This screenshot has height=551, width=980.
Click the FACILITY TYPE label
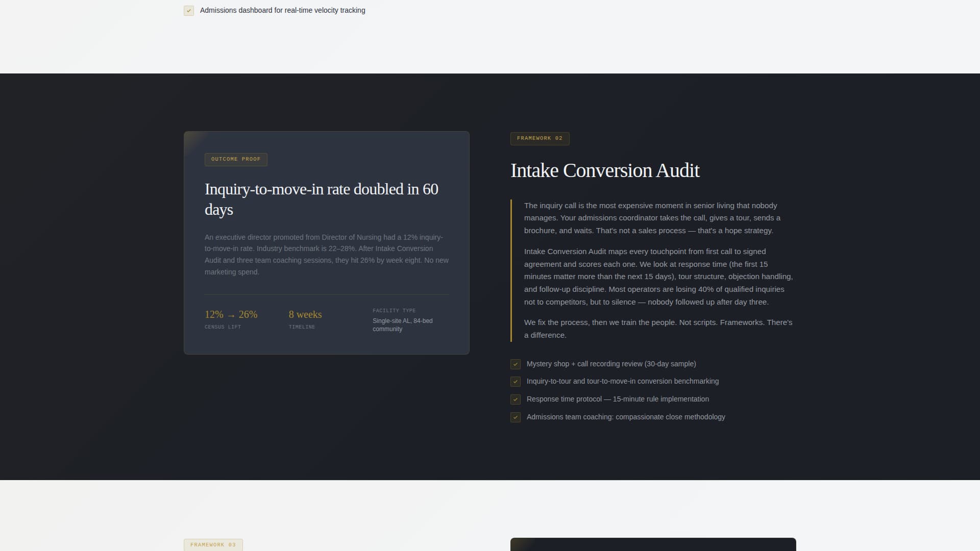pyautogui.click(x=394, y=311)
